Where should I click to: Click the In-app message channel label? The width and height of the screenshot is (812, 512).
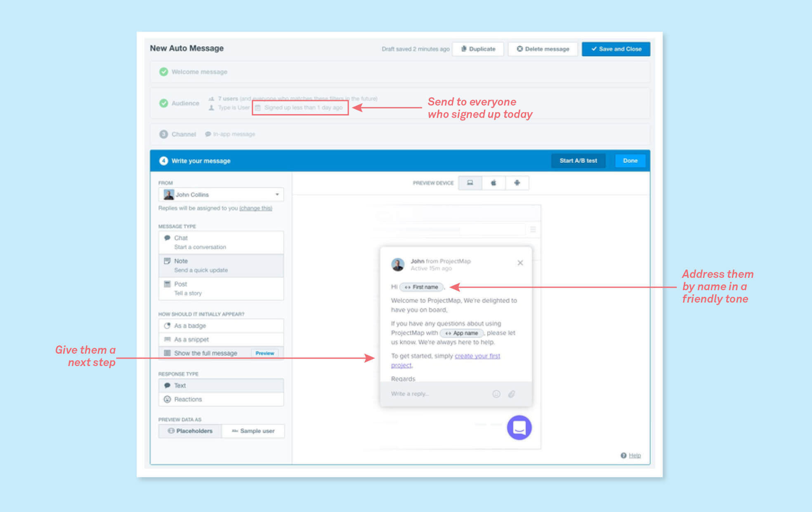pyautogui.click(x=230, y=134)
